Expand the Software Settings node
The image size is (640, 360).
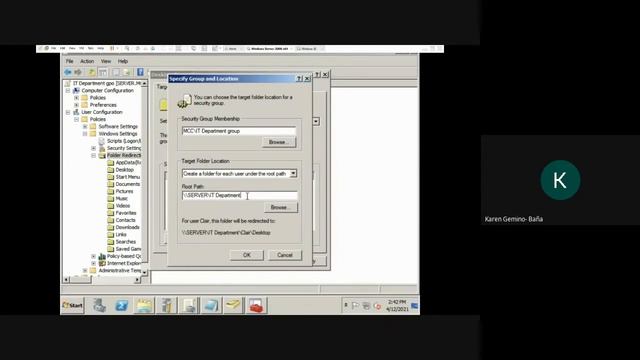(x=85, y=127)
